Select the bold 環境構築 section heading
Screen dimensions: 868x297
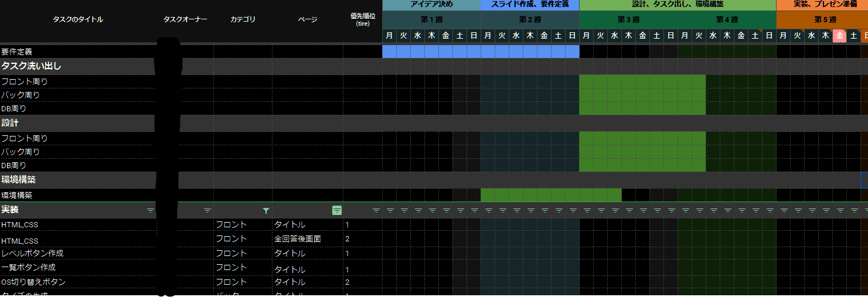tap(19, 180)
